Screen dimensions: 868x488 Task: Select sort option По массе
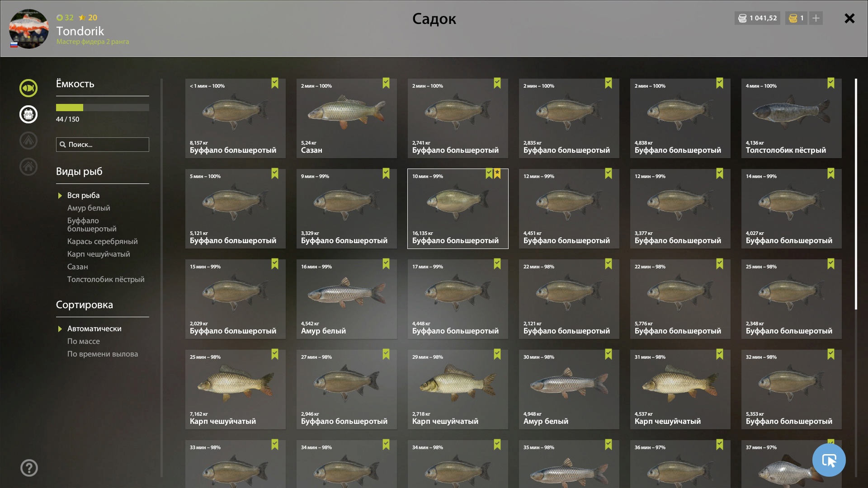(84, 341)
